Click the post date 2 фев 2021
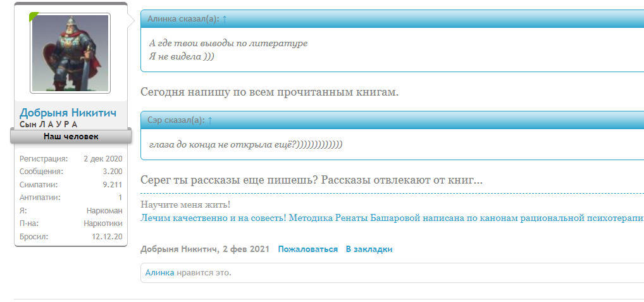The height and width of the screenshot is (302, 644). [246, 249]
